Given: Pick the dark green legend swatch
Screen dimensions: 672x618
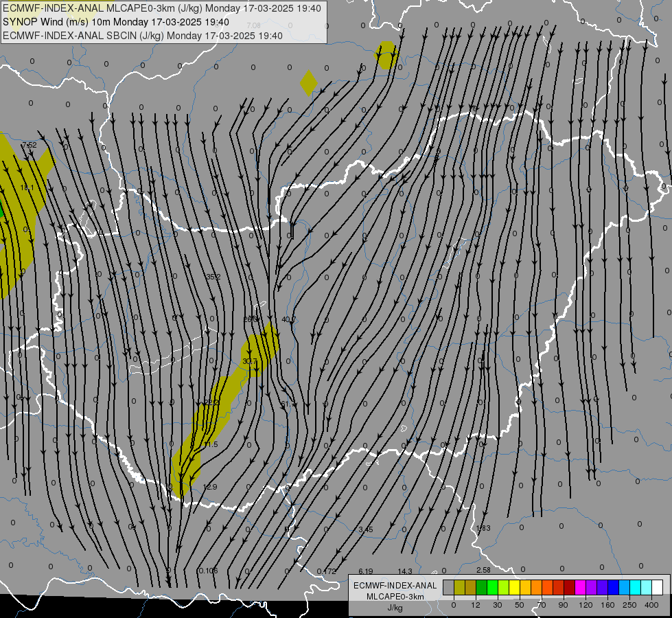Looking at the screenshot, I should click(482, 588).
